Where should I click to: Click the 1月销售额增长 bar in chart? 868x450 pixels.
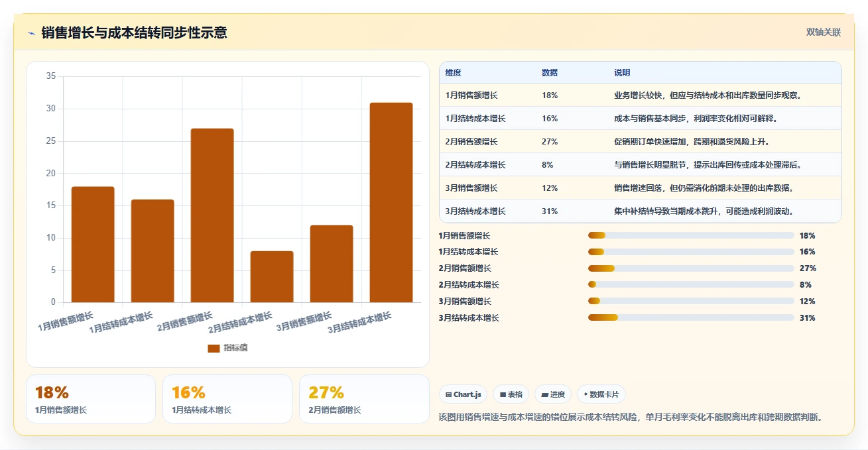[x=93, y=245]
